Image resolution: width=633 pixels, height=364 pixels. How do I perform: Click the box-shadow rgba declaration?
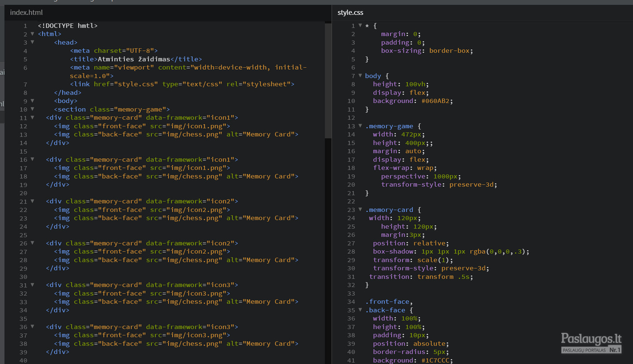pos(451,251)
